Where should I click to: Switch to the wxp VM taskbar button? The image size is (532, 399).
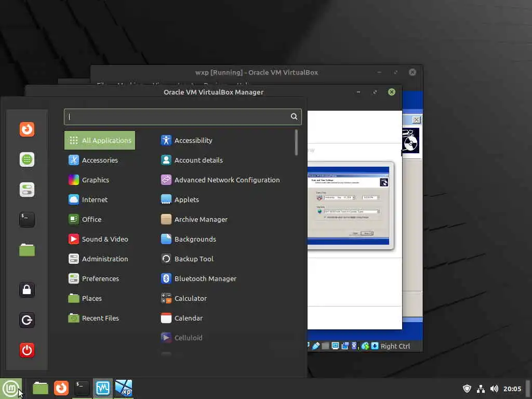coord(124,388)
